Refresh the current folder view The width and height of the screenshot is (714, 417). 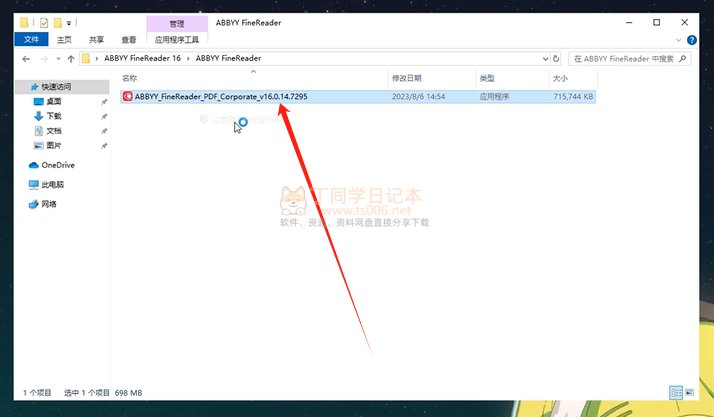(556, 59)
